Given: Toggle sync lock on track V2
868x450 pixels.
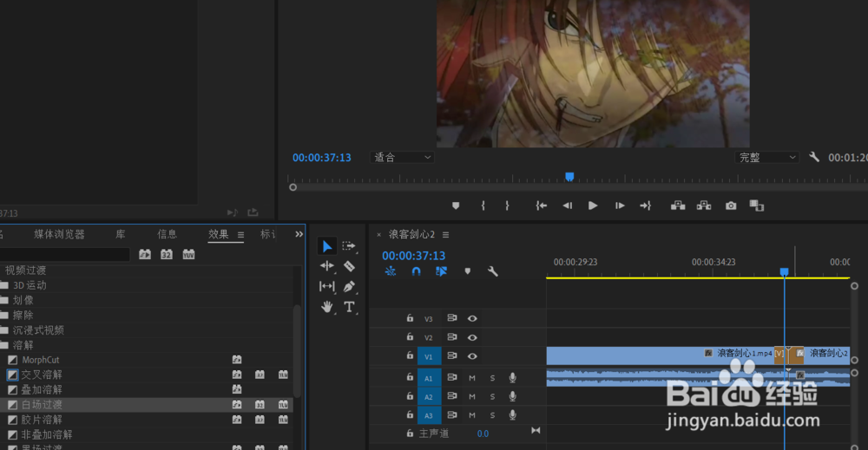Looking at the screenshot, I should point(452,337).
